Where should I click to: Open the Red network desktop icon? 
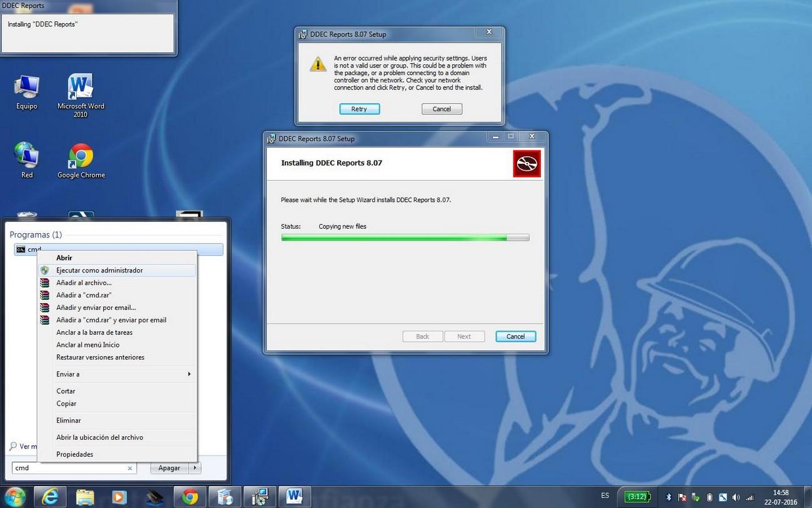coord(27,161)
